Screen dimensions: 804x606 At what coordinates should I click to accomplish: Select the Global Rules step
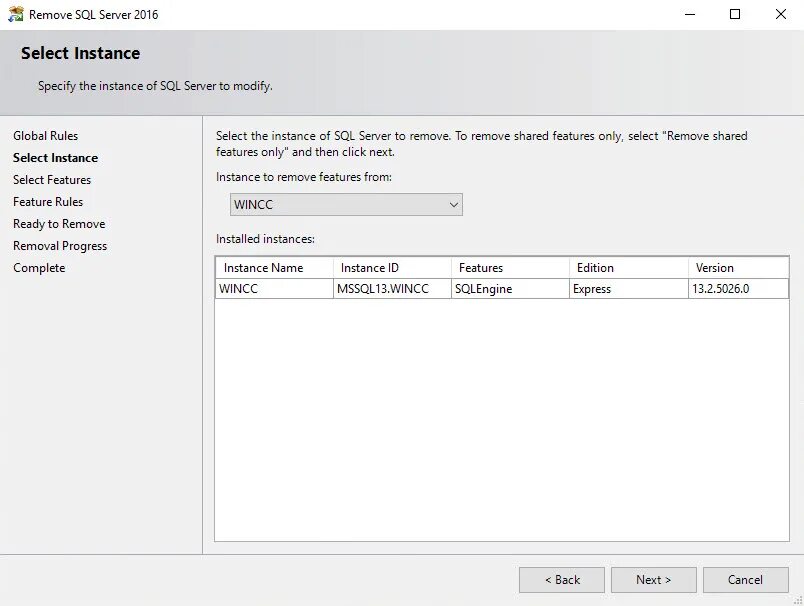[46, 136]
